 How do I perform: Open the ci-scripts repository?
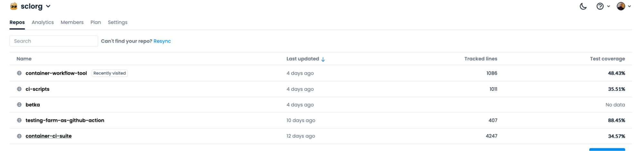[37, 89]
